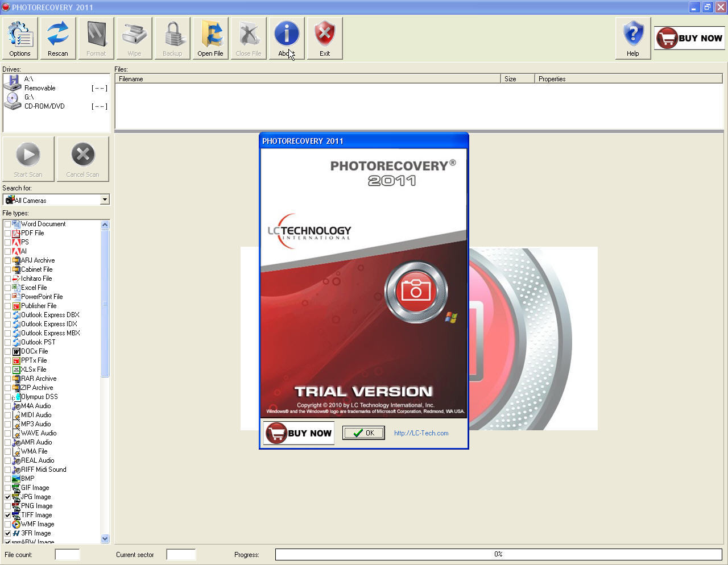Viewport: 728px width, 565px height.
Task: Select the GIF Image icon
Action: (16, 488)
